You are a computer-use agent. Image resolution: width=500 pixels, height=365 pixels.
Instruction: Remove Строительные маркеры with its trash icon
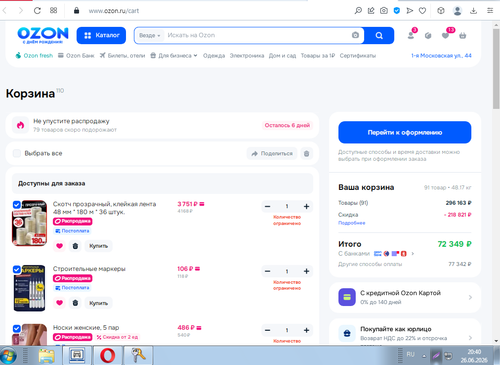tap(75, 303)
